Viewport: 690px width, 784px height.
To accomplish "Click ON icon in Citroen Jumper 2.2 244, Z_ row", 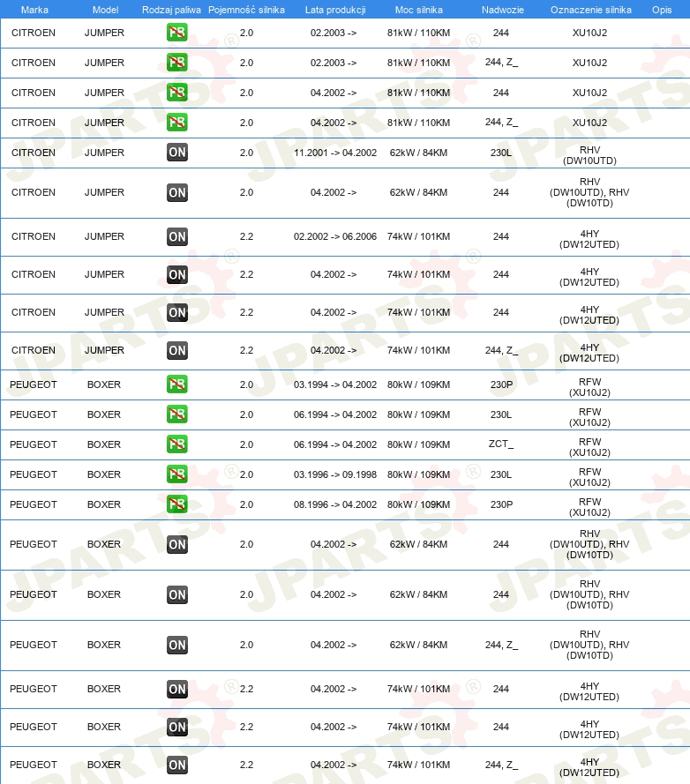I will tap(177, 350).
